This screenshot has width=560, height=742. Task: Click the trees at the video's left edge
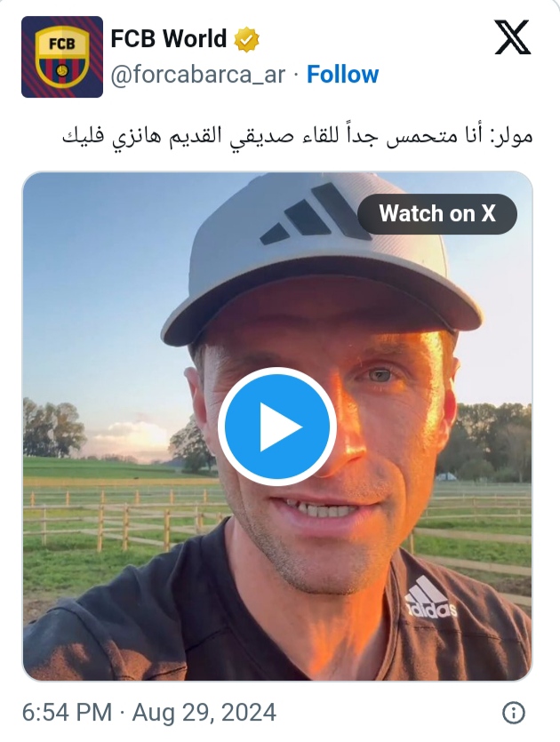53,428
